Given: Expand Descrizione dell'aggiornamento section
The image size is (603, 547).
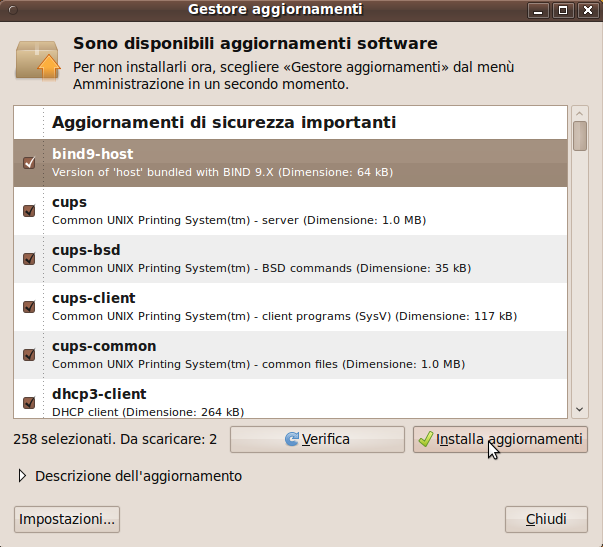Looking at the screenshot, I should coord(22,476).
